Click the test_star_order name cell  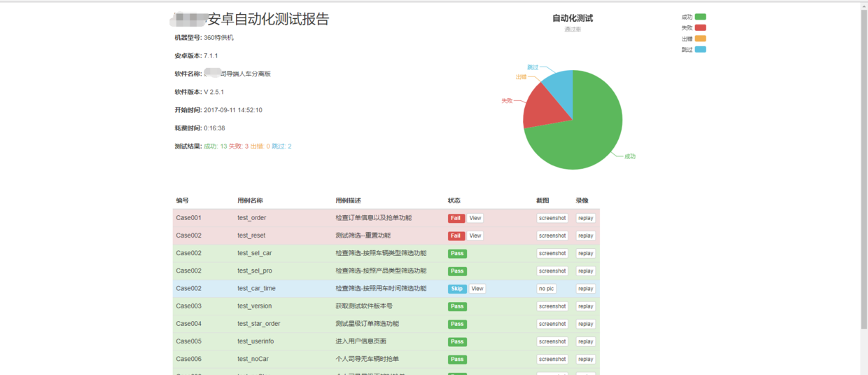[x=259, y=324]
